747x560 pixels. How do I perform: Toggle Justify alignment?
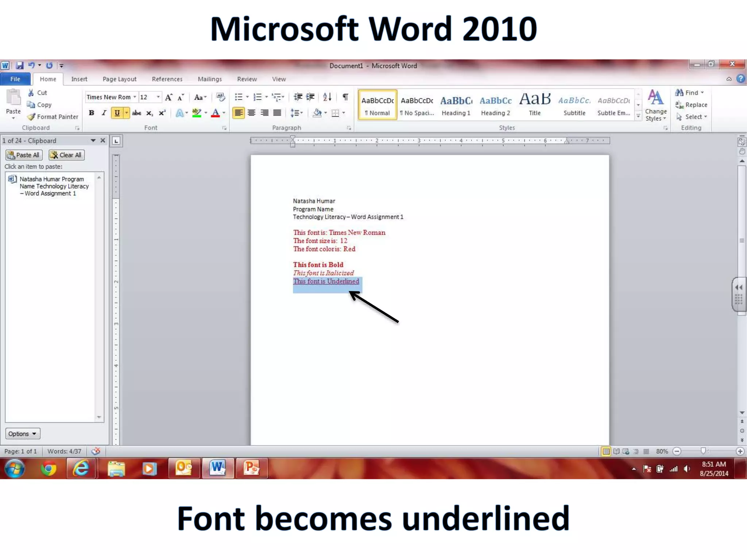click(277, 113)
